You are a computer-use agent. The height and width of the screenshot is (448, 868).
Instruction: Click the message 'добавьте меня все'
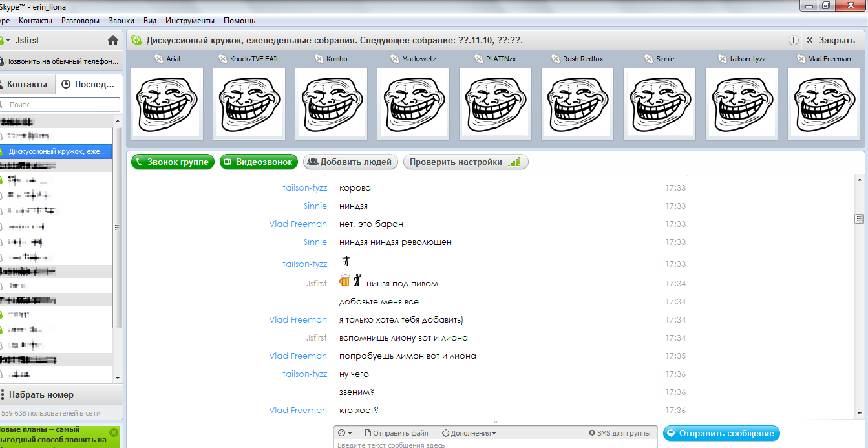[379, 302]
